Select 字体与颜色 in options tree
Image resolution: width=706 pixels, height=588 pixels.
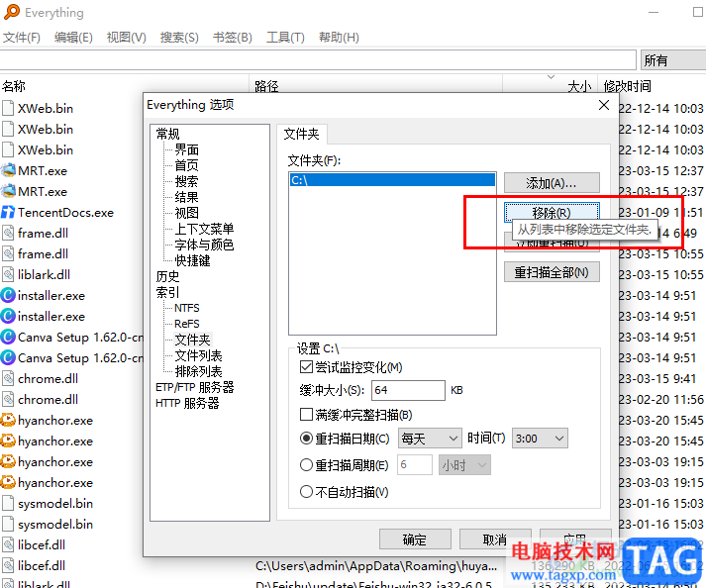pos(204,245)
